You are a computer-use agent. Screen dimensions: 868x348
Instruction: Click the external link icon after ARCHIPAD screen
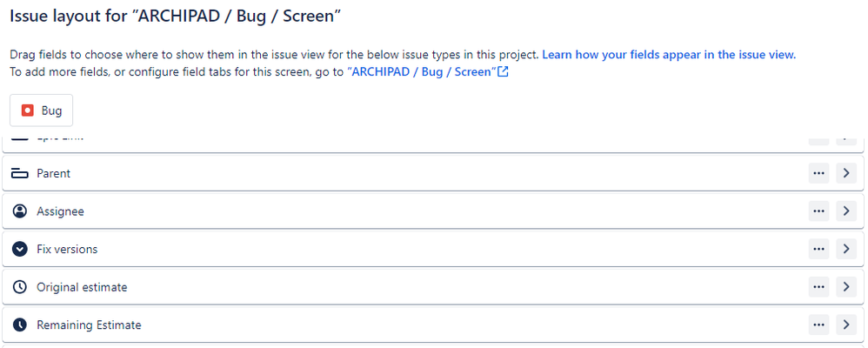click(x=504, y=71)
